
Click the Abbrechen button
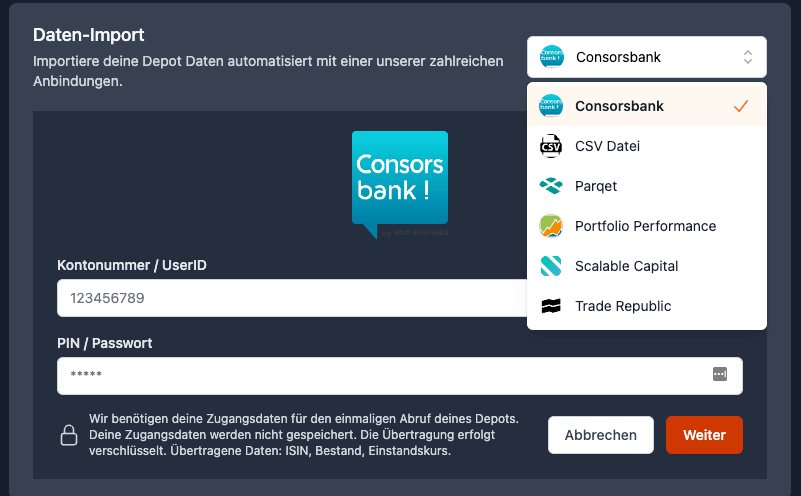(601, 435)
